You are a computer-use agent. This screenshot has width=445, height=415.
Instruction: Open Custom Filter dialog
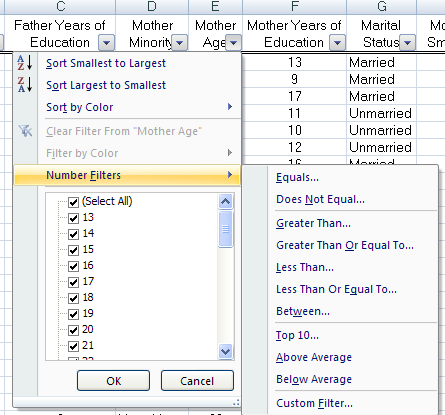(x=314, y=403)
